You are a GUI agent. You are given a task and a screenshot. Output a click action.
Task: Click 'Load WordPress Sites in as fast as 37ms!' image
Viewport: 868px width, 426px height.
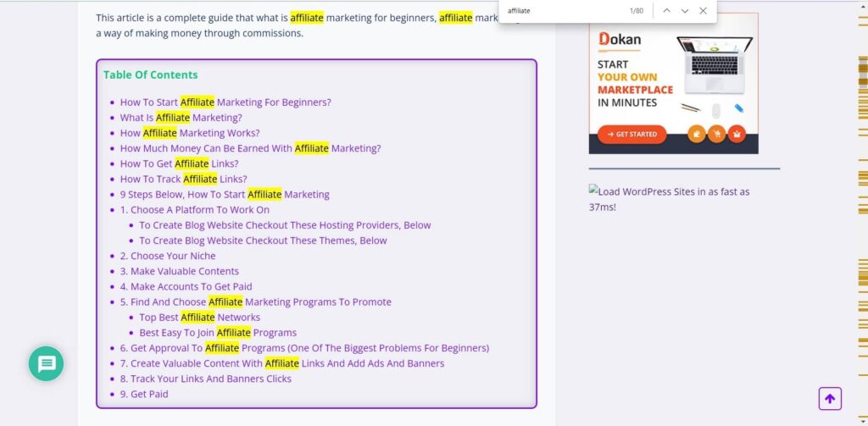pos(670,199)
